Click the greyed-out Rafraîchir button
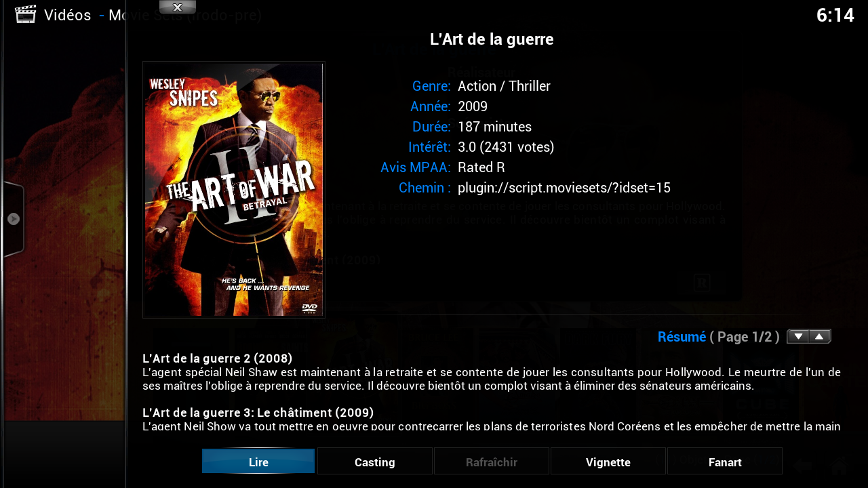This screenshot has height=488, width=868. pos(492,462)
